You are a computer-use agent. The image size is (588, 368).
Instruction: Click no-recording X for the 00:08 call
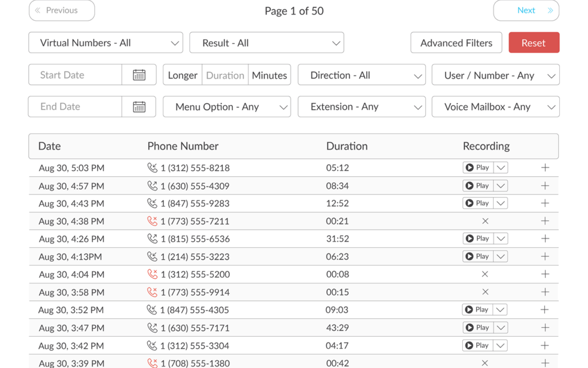click(485, 274)
